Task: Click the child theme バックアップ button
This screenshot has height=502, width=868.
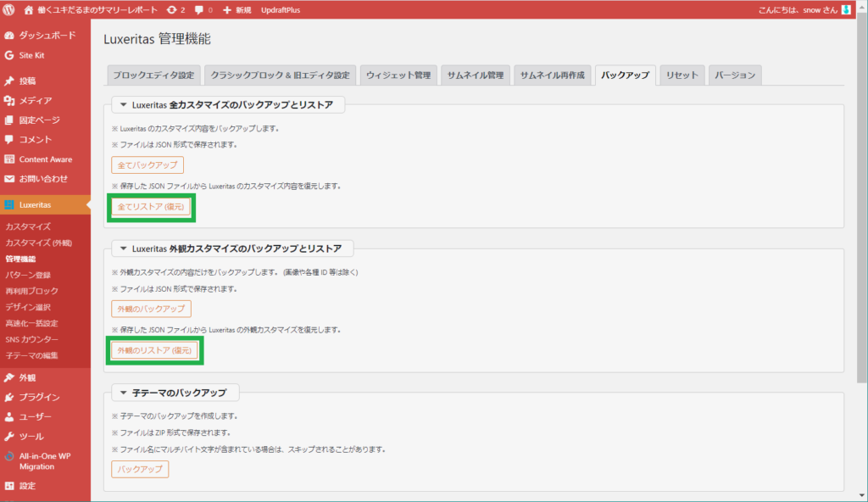Action: (140, 469)
